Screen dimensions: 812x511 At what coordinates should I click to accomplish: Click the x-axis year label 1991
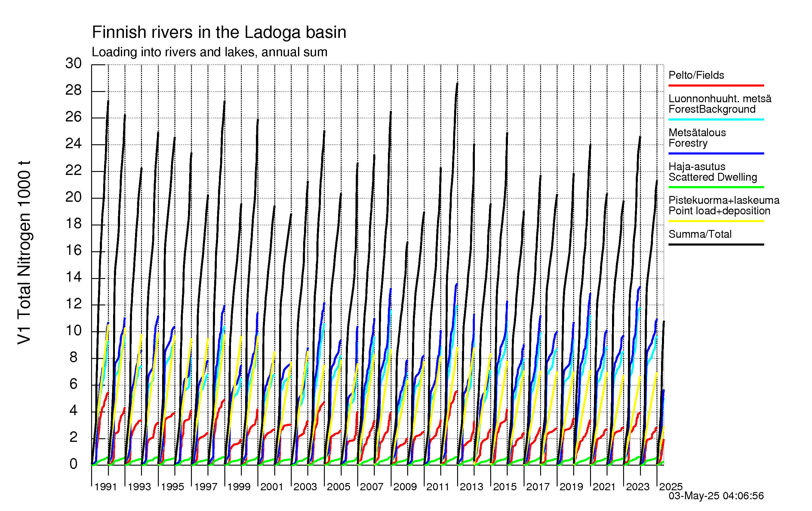pos(106,487)
